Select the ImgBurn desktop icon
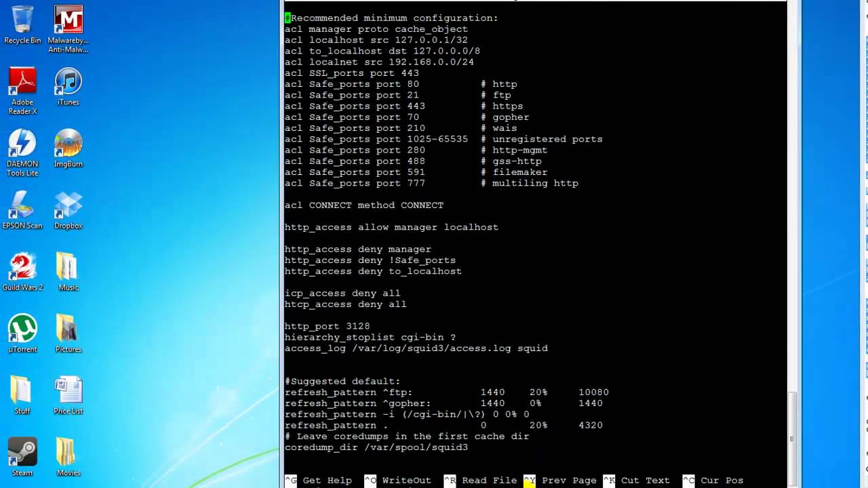Image resolution: width=868 pixels, height=488 pixels. 68,148
